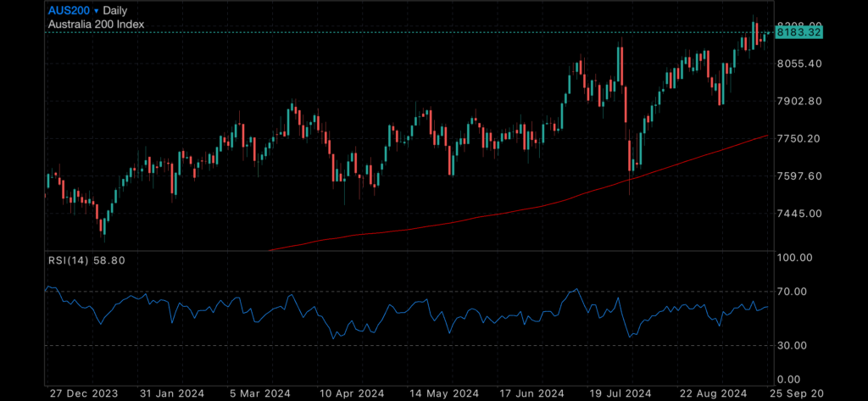Click the 7750.20 price axis label
This screenshot has height=401, width=868.
(x=798, y=138)
